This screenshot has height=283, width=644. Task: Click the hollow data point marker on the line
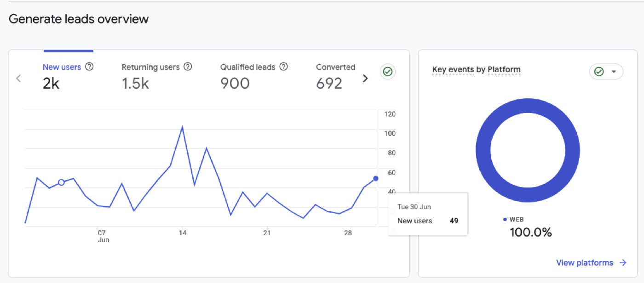tap(61, 182)
